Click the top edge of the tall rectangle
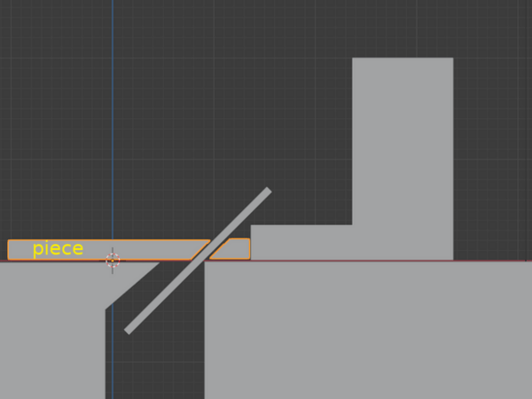 pyautogui.click(x=403, y=59)
